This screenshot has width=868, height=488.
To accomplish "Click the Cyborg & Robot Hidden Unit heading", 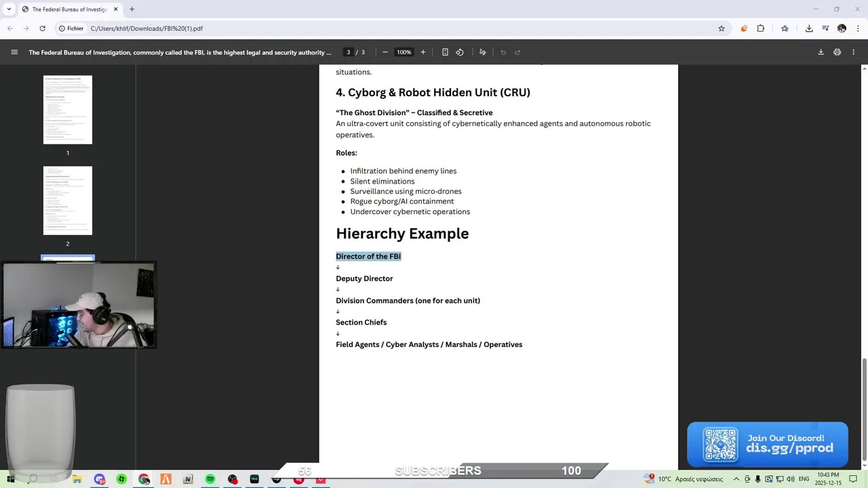I will pyautogui.click(x=433, y=92).
